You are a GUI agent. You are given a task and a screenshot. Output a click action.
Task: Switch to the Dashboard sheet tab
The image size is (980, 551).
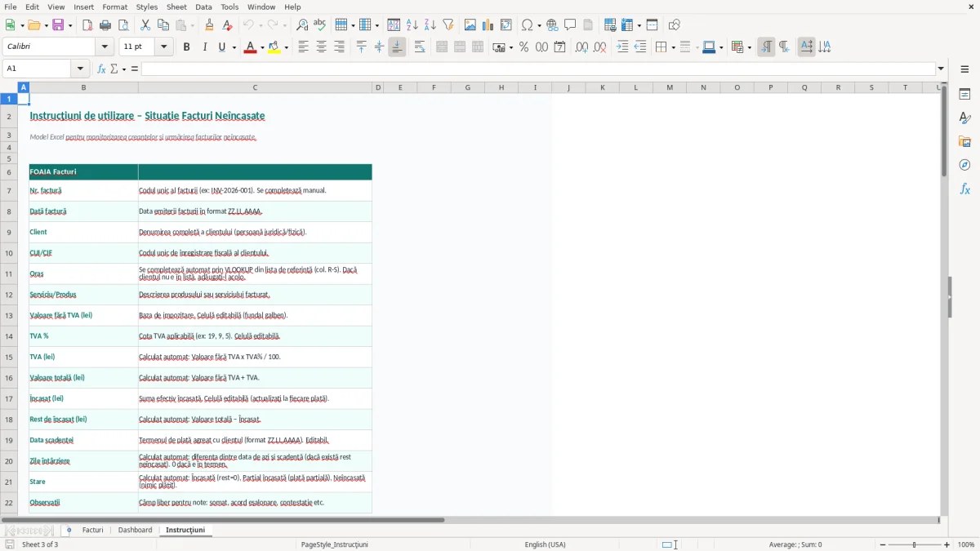coord(135,530)
